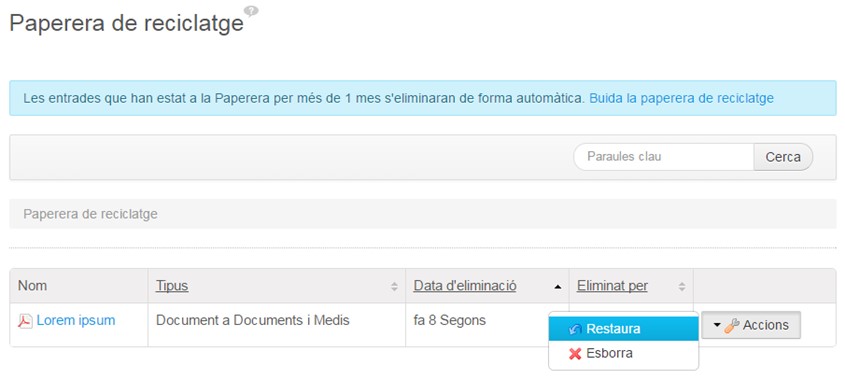Sort by Eliminat per column header
Screen dimensions: 845x380
(612, 286)
